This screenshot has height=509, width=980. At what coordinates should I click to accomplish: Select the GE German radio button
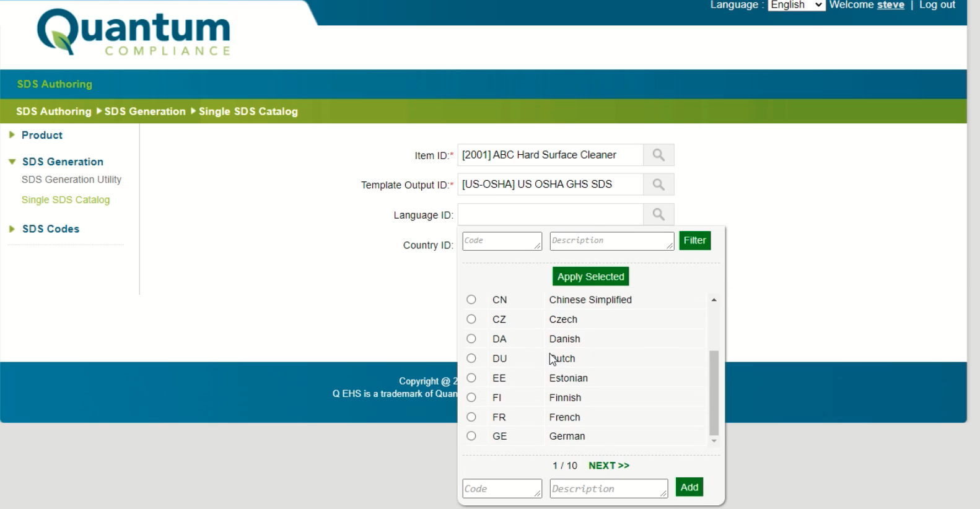coord(471,436)
